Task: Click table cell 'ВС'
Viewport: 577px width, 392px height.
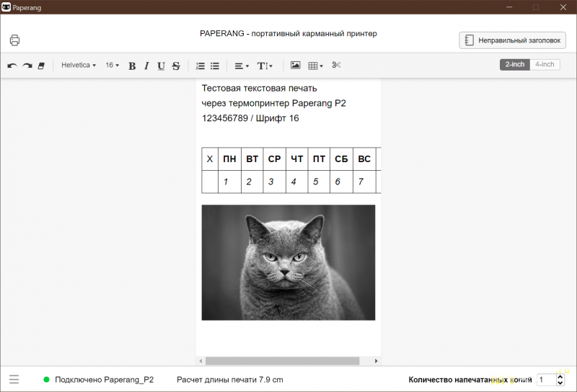Action: [x=364, y=159]
